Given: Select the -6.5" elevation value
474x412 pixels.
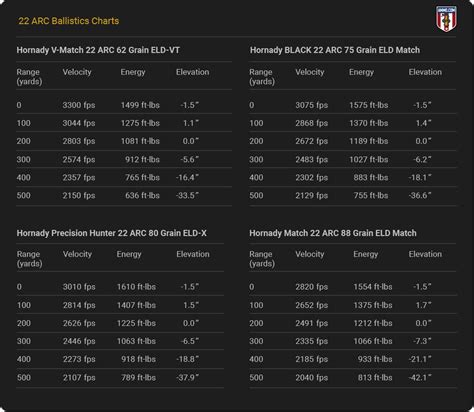Looking at the screenshot, I should coord(190,341).
